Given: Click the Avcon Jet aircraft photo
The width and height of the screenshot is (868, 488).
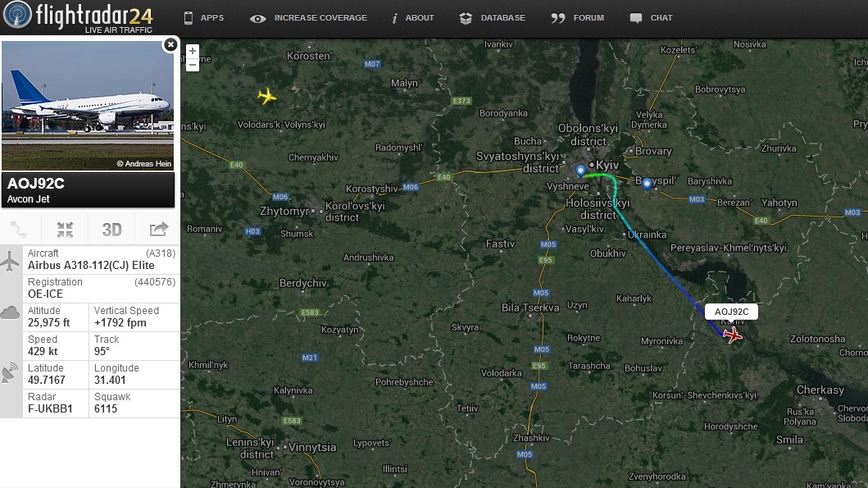Looking at the screenshot, I should tap(88, 105).
